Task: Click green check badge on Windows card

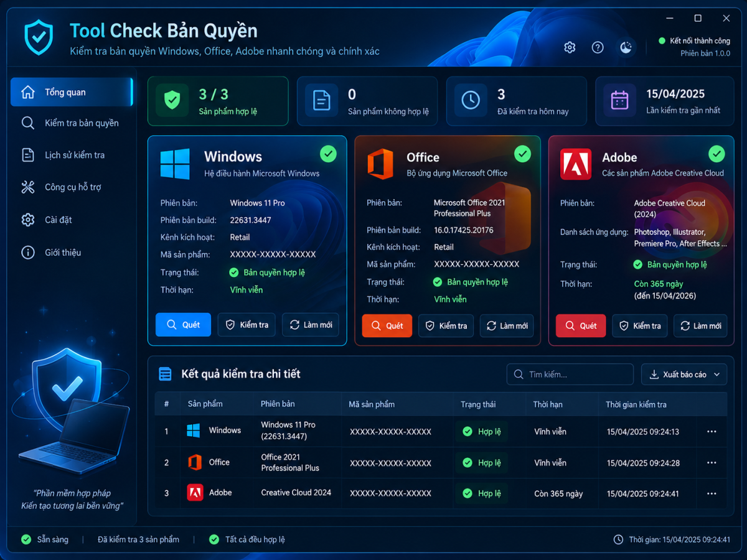Action: pos(328,154)
